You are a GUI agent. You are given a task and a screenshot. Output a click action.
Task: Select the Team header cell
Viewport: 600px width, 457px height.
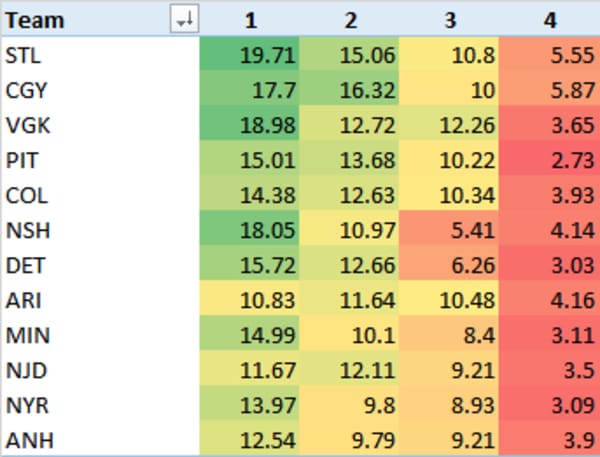click(100, 19)
